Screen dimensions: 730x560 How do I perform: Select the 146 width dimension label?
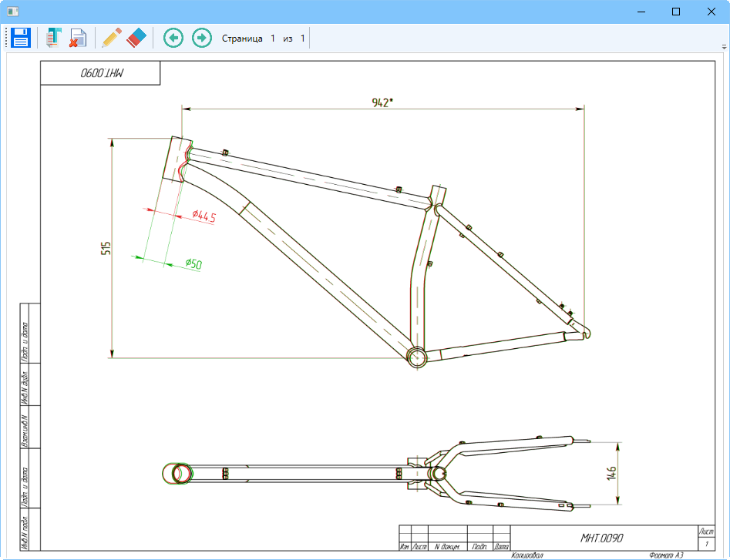(612, 474)
